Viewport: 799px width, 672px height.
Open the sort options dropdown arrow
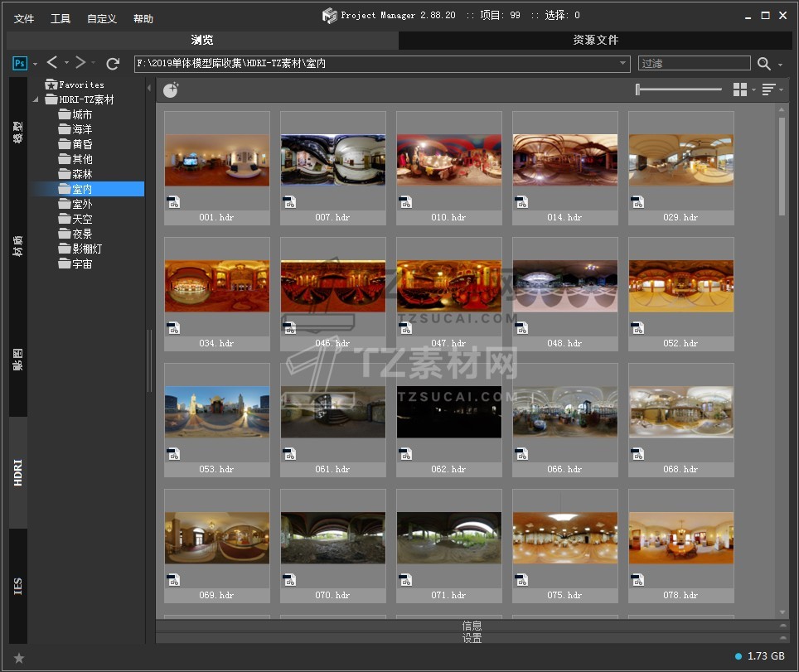pos(781,90)
